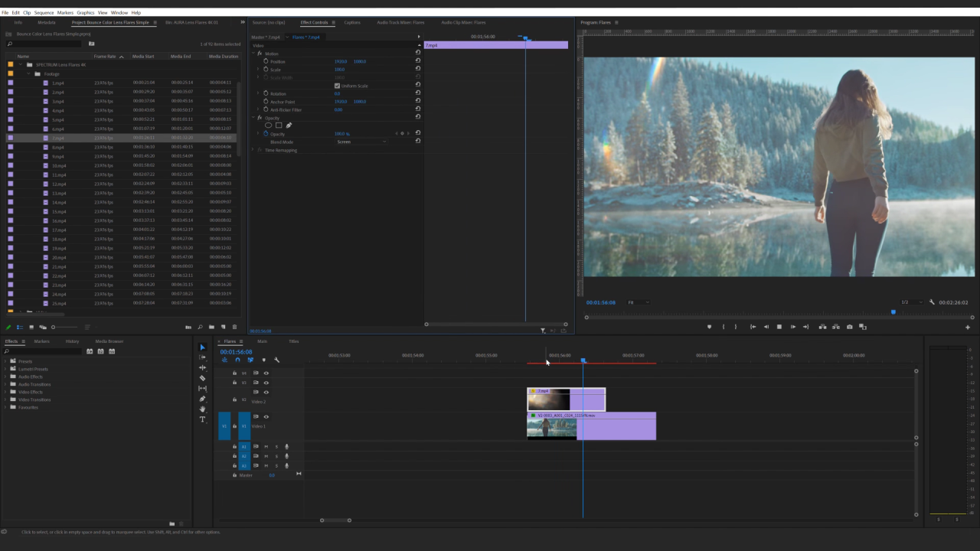Open Program monitor settings with wrench icon
The width and height of the screenshot is (980, 551).
(932, 302)
